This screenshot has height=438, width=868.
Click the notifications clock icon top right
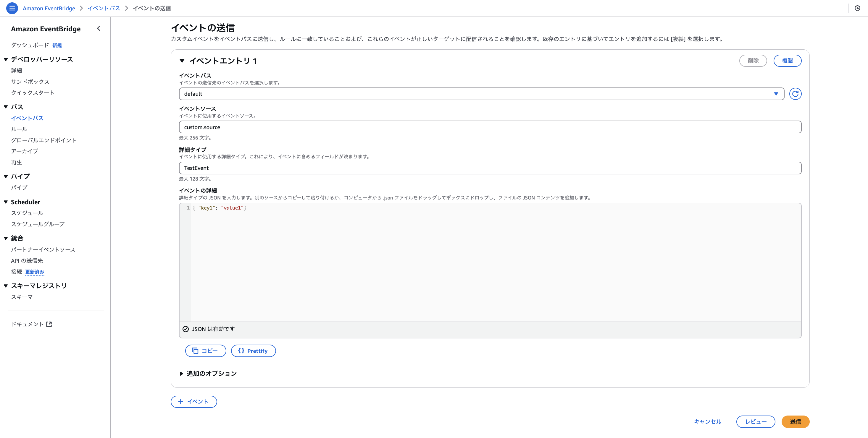858,8
